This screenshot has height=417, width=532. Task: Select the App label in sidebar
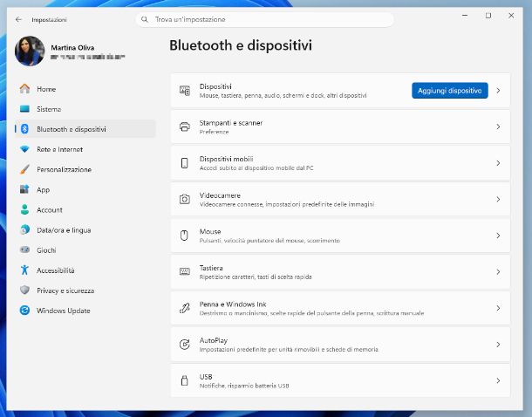[43, 190]
